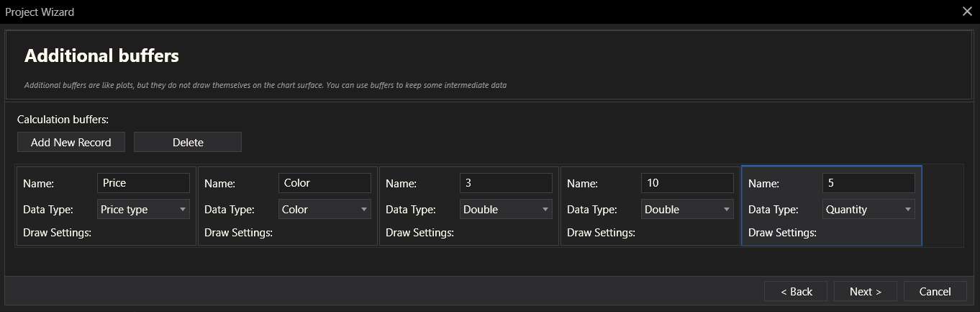Click the Additional buffers heading
This screenshot has width=980, height=312.
pyautogui.click(x=101, y=56)
